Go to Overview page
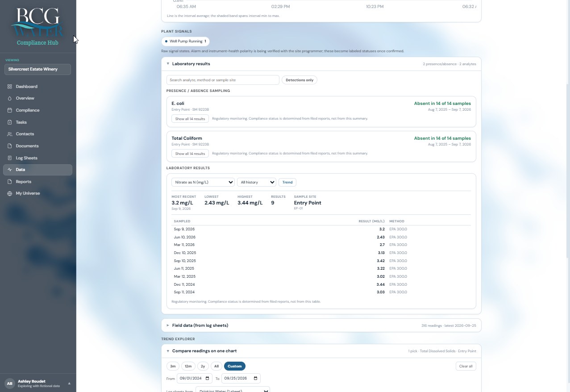This screenshot has width=570, height=392. [37, 98]
